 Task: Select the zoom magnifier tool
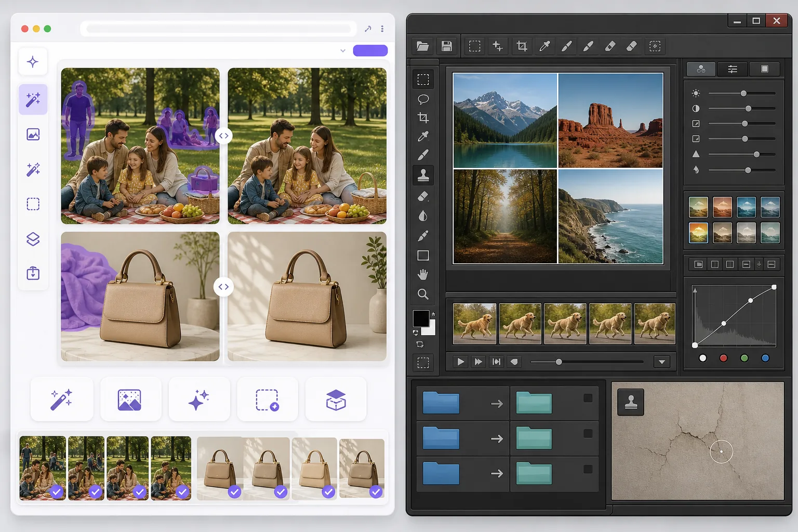coord(423,294)
